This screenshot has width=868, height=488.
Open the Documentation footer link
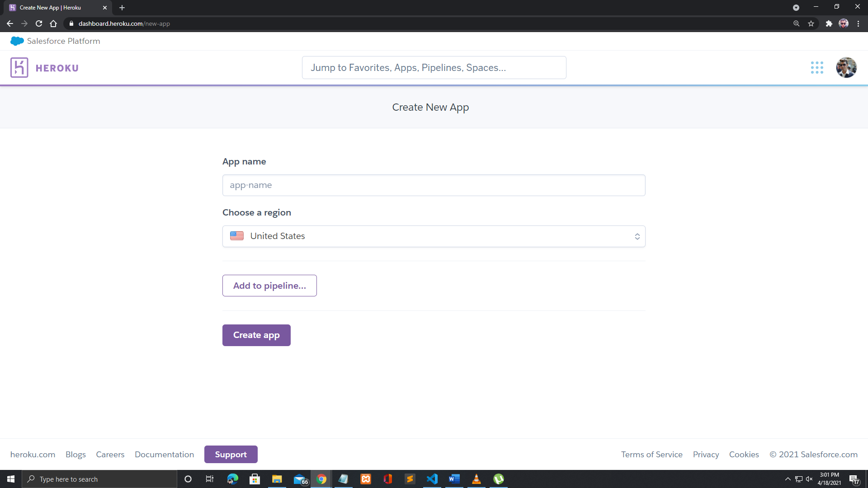(x=164, y=455)
